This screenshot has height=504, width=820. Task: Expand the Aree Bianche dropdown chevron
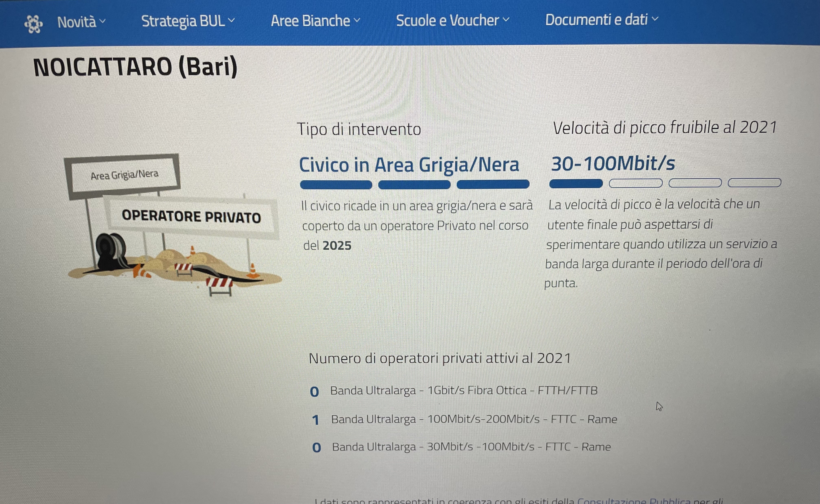[357, 20]
